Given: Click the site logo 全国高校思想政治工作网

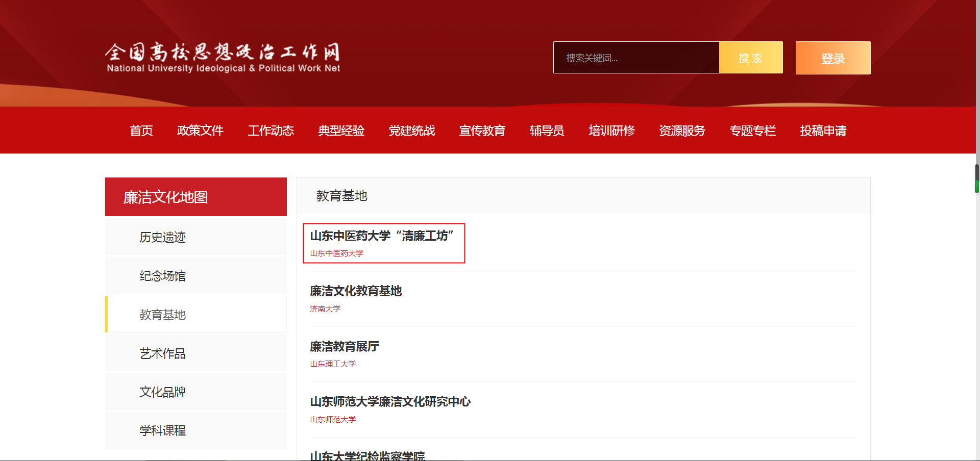Looking at the screenshot, I should coord(223,58).
